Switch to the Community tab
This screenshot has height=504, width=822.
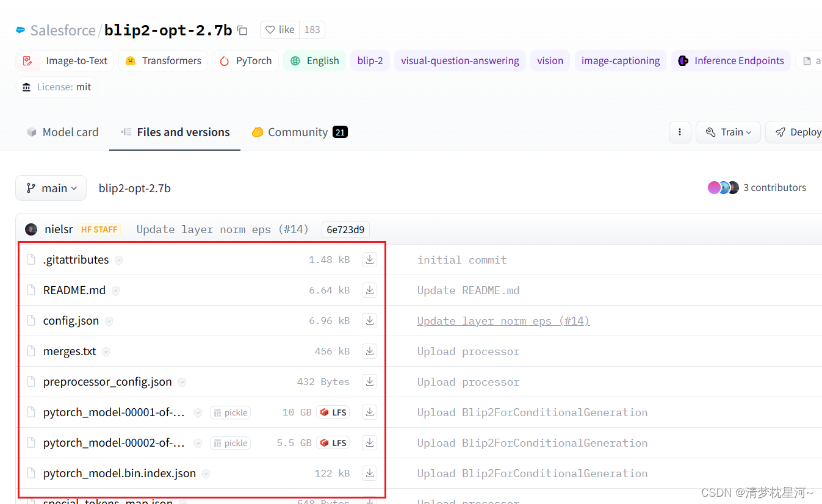click(300, 132)
